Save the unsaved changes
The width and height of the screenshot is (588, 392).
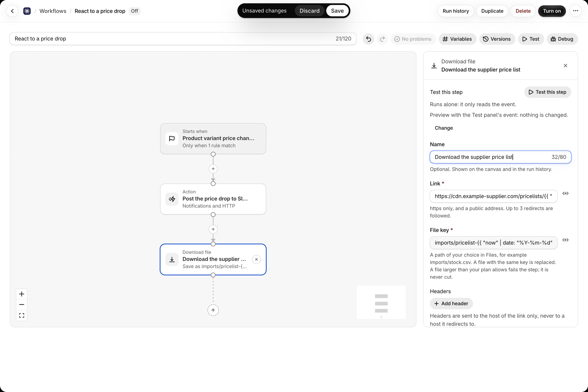(337, 11)
